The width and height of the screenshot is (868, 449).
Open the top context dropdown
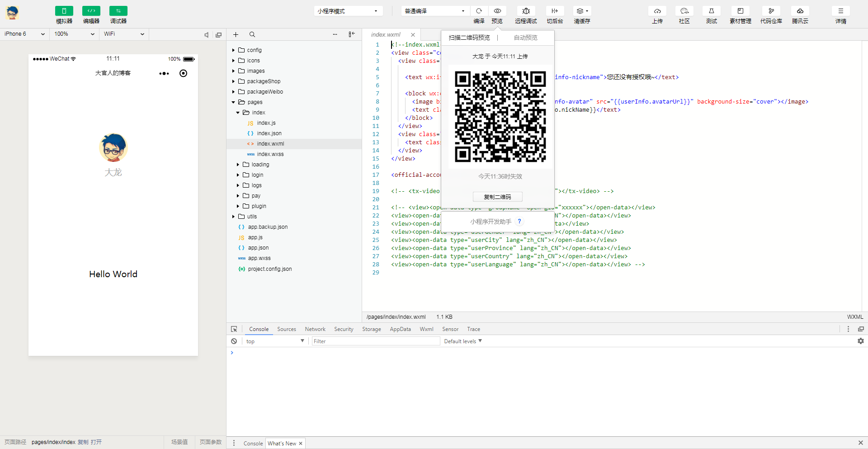coord(275,341)
